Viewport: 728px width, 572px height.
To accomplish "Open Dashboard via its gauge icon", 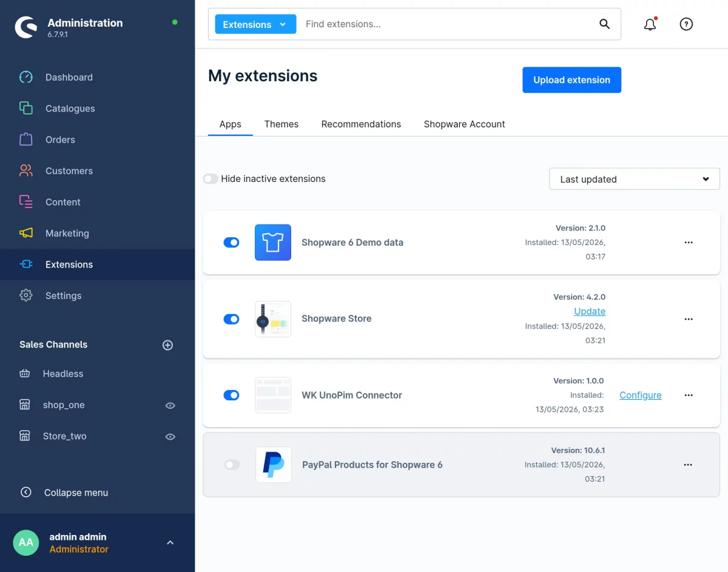I will point(26,77).
